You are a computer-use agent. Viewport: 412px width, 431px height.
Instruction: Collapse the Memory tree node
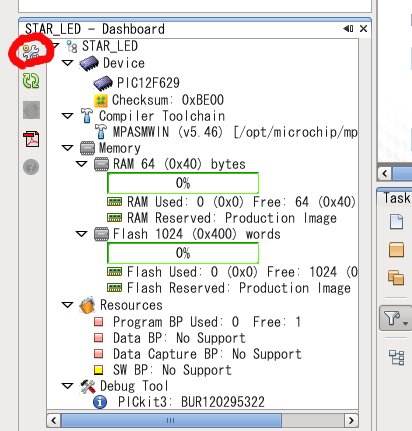click(68, 148)
